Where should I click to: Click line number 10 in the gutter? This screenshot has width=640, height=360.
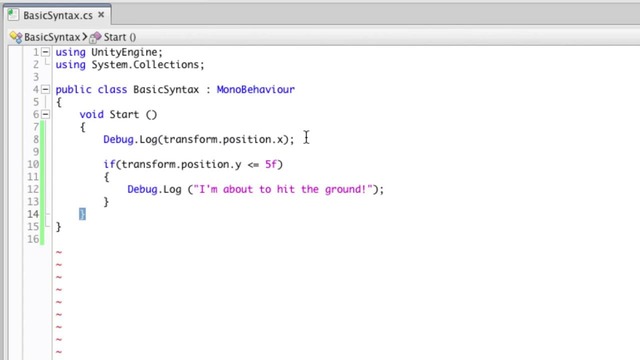[33, 164]
